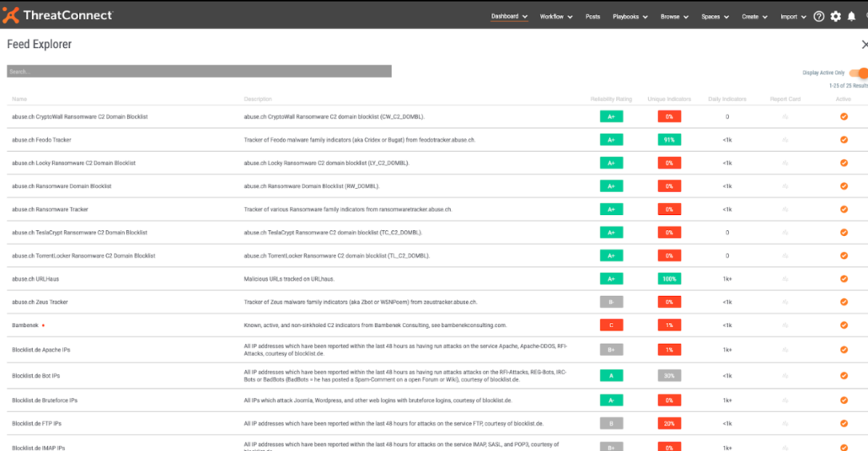
Task: Toggle active status for abuse.ch Locky blocklist
Action: tap(844, 164)
